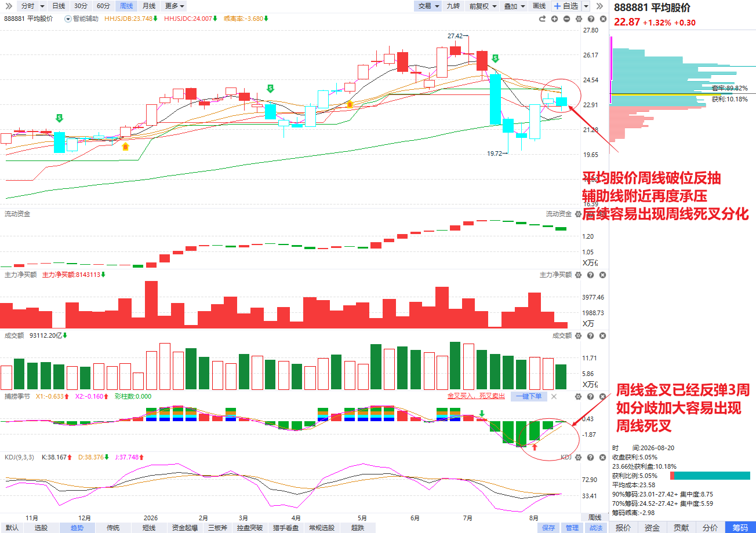Open 流动资金 panel settings gear
The image size is (756, 533).
pos(577,214)
